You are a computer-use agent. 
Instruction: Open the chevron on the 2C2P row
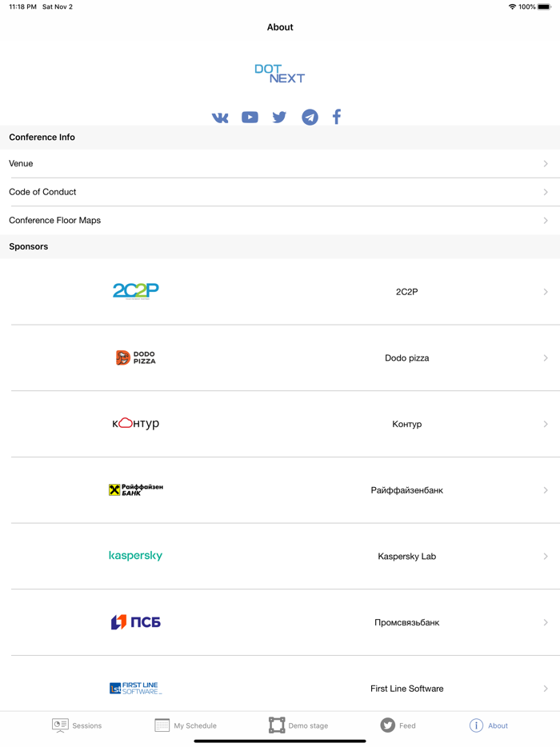545,291
